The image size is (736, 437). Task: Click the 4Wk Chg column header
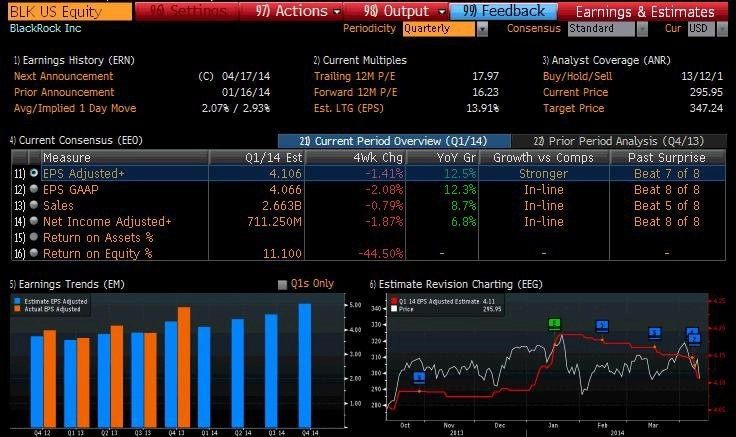click(355, 157)
